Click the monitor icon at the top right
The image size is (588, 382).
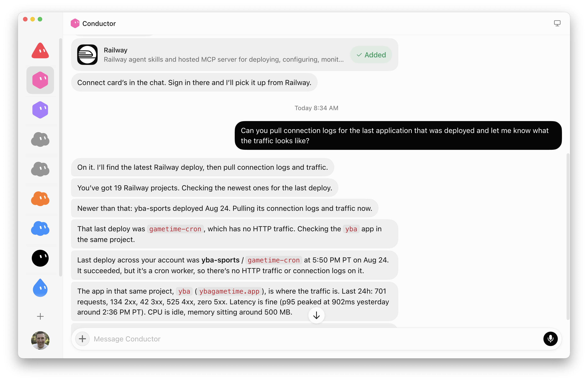[x=557, y=23]
